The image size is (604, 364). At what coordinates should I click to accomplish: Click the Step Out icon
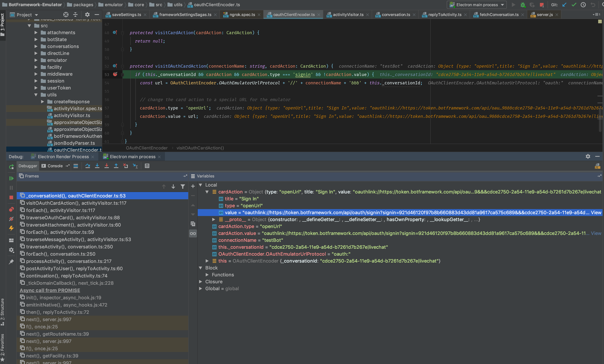[116, 166]
